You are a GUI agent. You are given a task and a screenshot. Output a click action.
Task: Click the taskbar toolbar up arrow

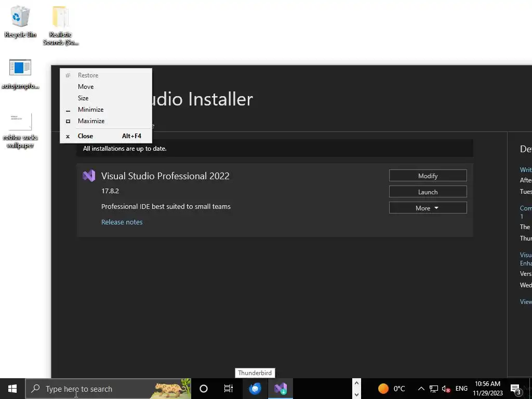coord(356,383)
